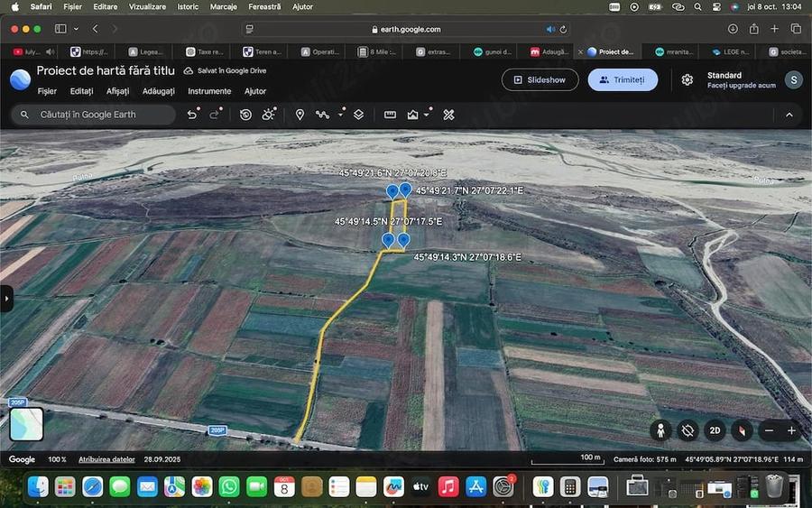The width and height of the screenshot is (812, 508).
Task: Open the minimap thumbnail in map corner
Action: click(26, 424)
